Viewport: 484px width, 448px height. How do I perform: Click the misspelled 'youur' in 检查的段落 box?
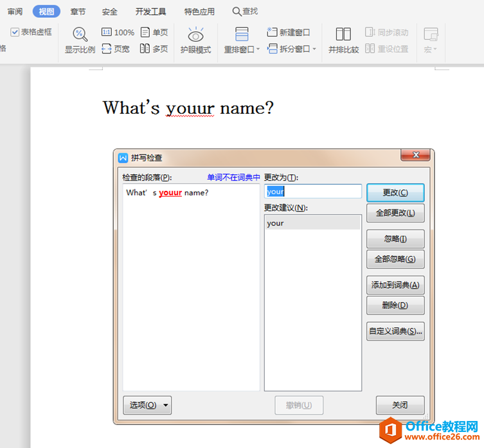(x=170, y=193)
